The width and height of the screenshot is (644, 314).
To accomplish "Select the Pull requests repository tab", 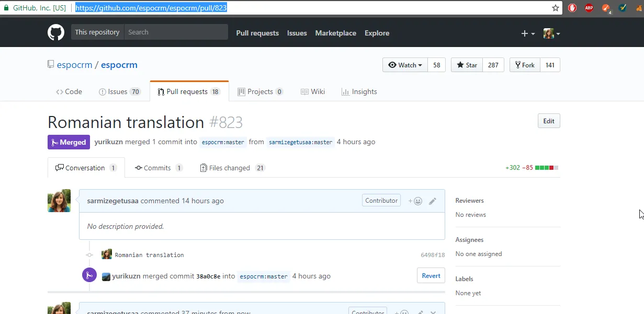I will (189, 91).
